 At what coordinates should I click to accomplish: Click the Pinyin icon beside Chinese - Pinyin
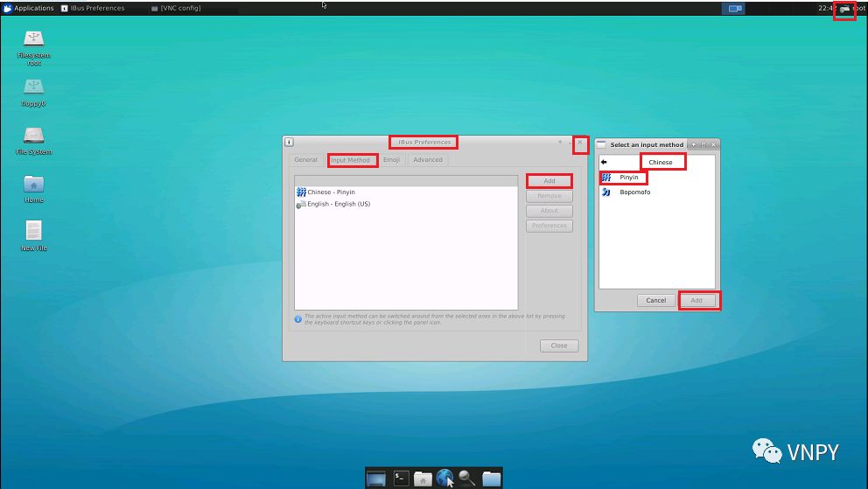(301, 192)
